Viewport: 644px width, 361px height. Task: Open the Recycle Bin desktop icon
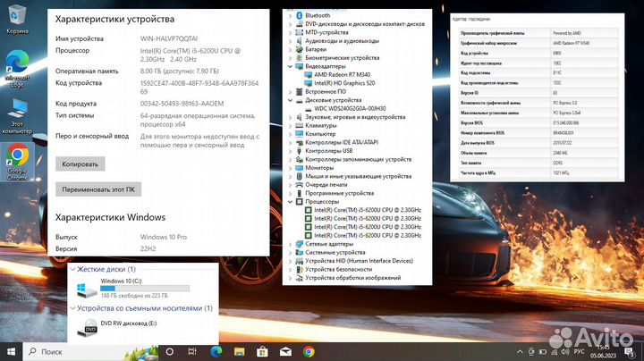pos(17,20)
